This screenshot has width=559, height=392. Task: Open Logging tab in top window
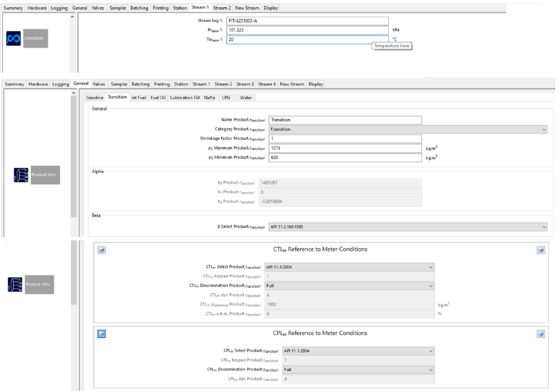[x=59, y=8]
